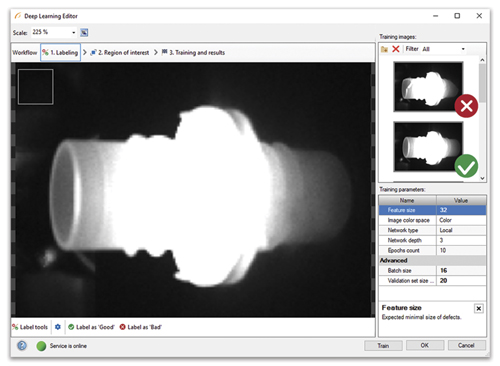Click the Label tools icon

click(x=15, y=327)
